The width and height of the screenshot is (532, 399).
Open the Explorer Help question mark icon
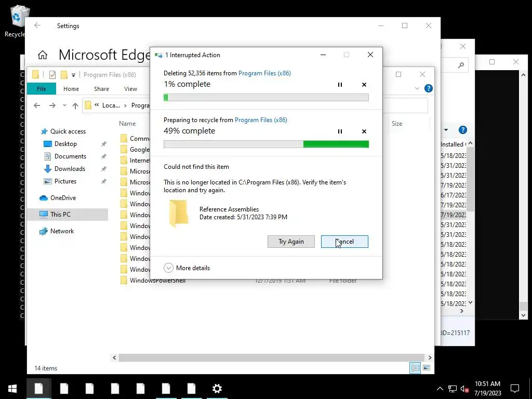(429, 88)
